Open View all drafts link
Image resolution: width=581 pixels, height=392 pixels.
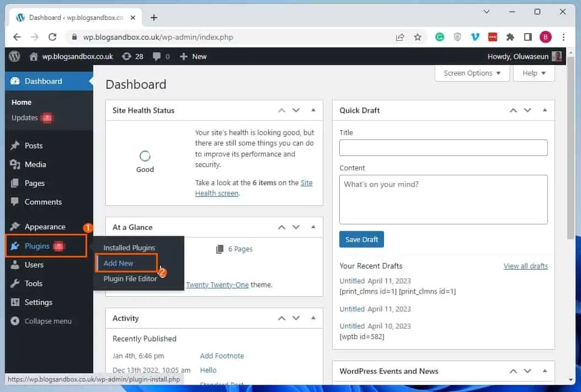[525, 266]
